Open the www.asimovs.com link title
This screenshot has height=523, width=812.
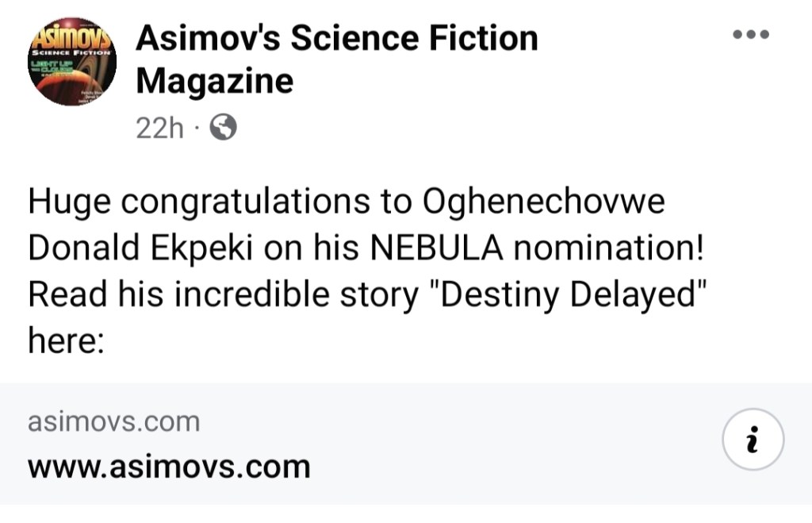coord(169,466)
